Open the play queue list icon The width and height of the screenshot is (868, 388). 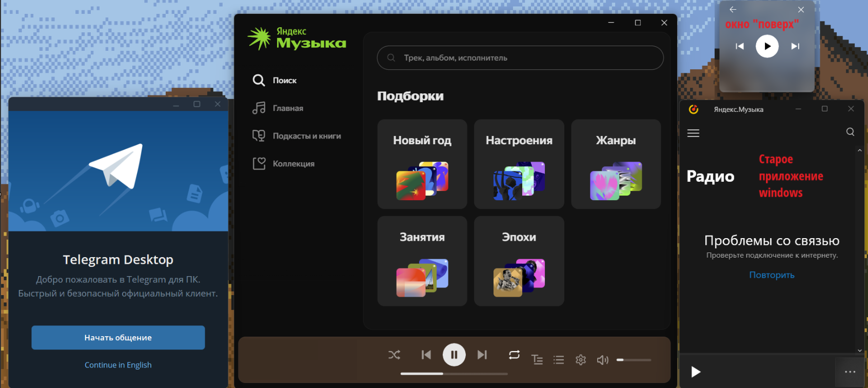point(559,360)
